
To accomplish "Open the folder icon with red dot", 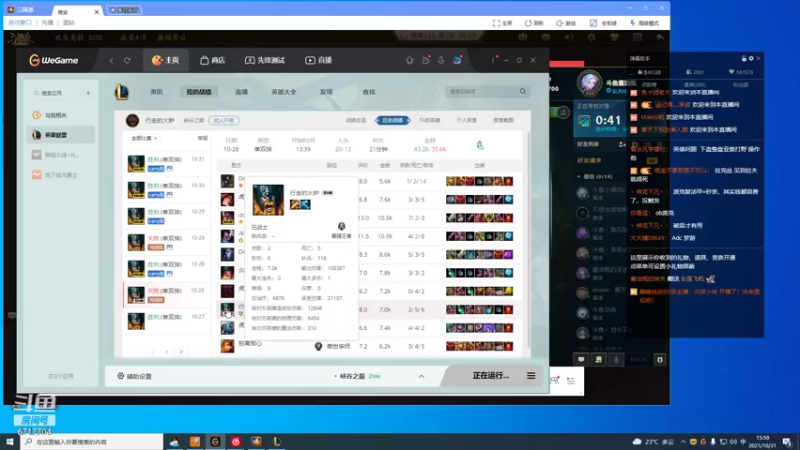I will click(426, 60).
